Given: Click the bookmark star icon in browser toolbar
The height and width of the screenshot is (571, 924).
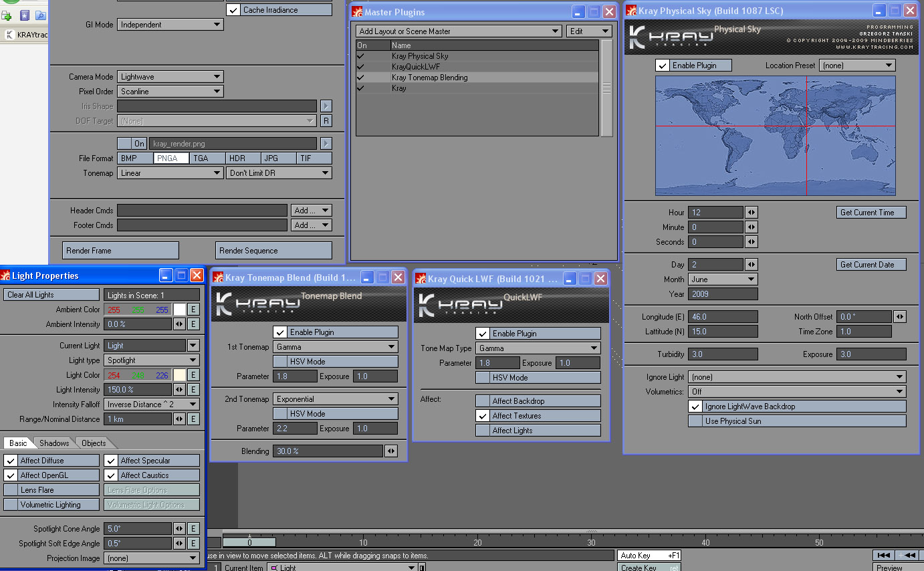Looking at the screenshot, I should point(24,15).
